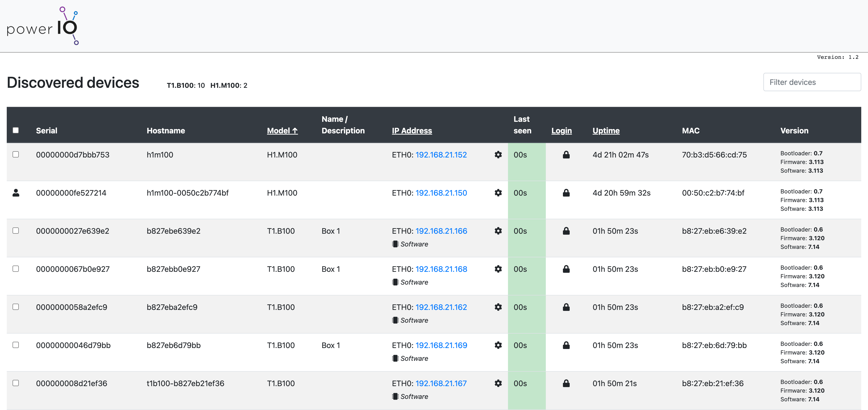Open IP link 192.168.21.150
The width and height of the screenshot is (868, 410).
[x=441, y=193]
